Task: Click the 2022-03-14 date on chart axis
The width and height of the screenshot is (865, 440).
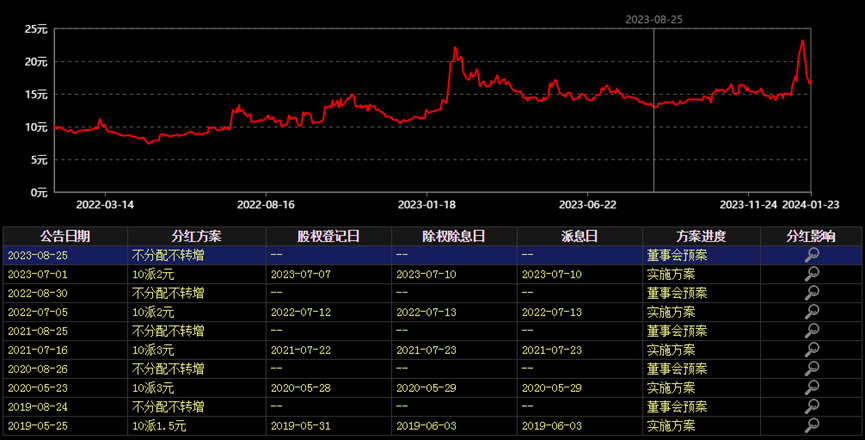Action: (x=105, y=205)
